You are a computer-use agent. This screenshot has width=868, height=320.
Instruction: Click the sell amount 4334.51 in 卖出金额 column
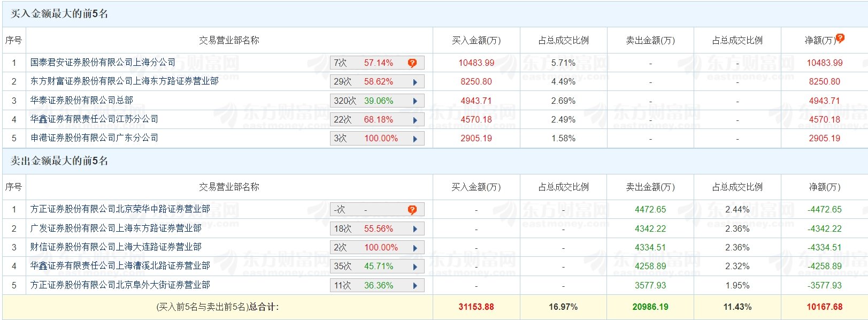650,248
